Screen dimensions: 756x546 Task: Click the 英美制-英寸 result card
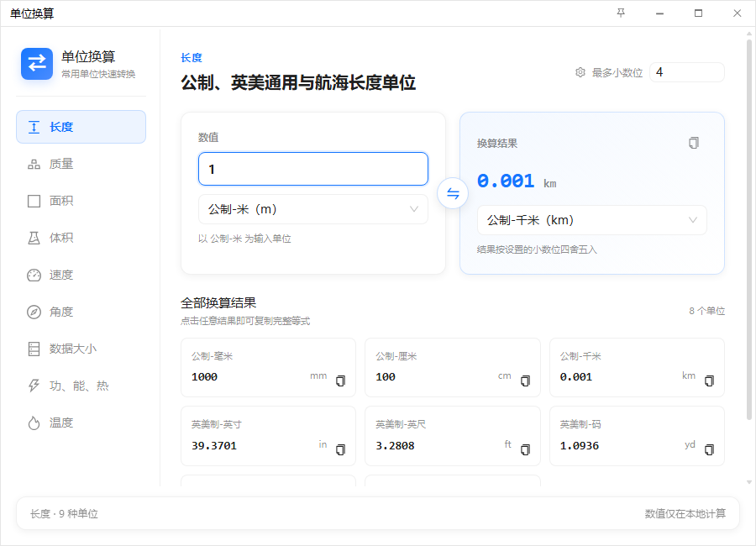coord(268,436)
